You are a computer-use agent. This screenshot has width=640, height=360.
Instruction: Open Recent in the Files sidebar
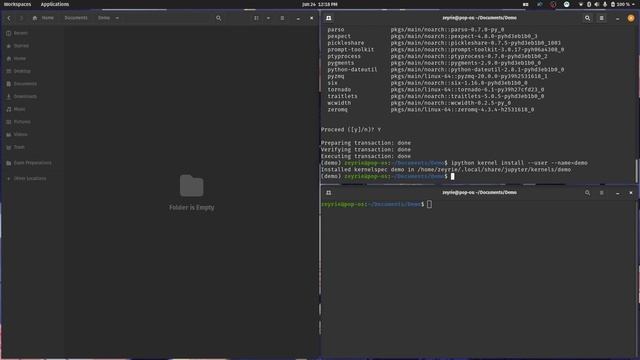coord(32,33)
